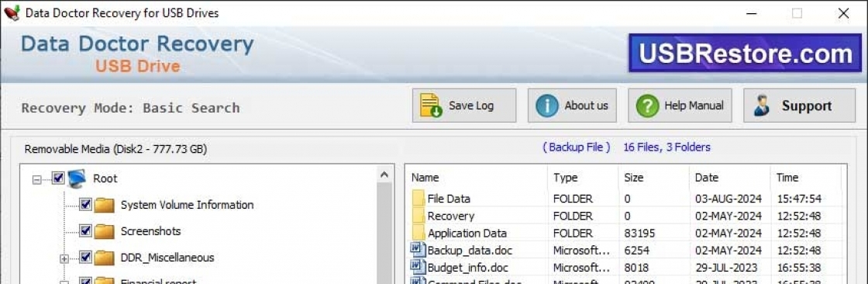Contact Support via Support button
This screenshot has height=284, width=868.
coord(799,106)
